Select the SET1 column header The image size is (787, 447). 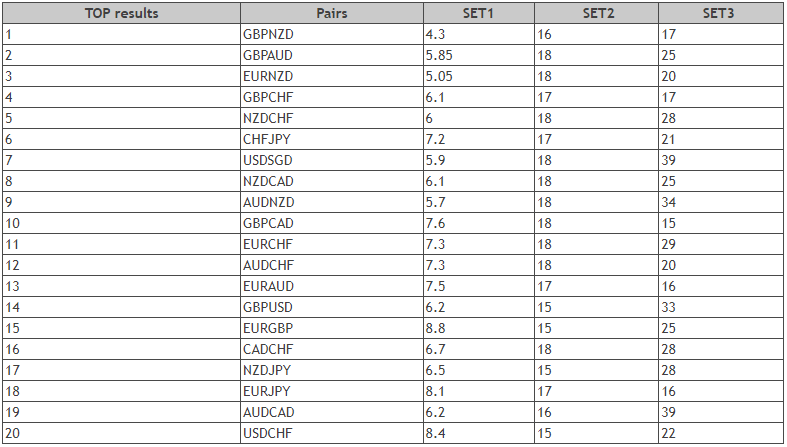[x=478, y=14]
